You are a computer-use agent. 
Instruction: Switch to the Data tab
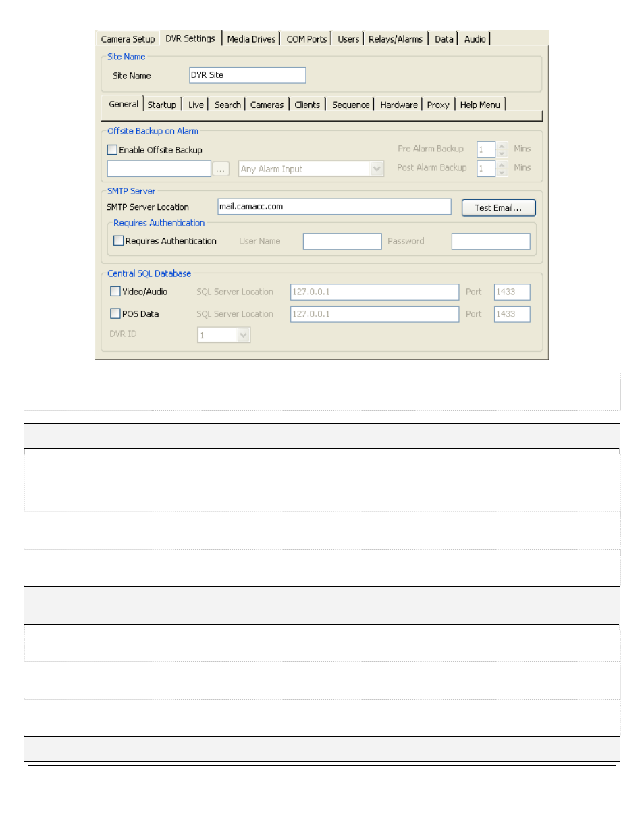pyautogui.click(x=444, y=39)
